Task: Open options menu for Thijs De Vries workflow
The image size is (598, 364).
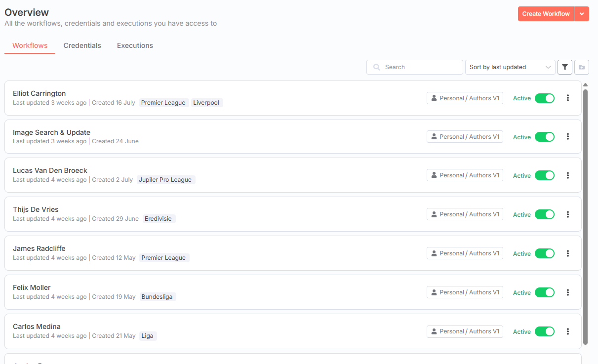Action: [567, 214]
